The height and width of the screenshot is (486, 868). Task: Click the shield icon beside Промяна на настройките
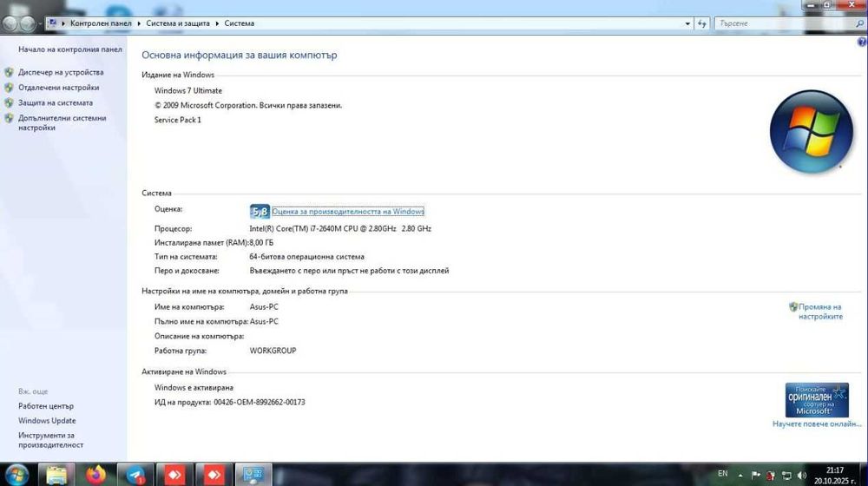(x=793, y=306)
